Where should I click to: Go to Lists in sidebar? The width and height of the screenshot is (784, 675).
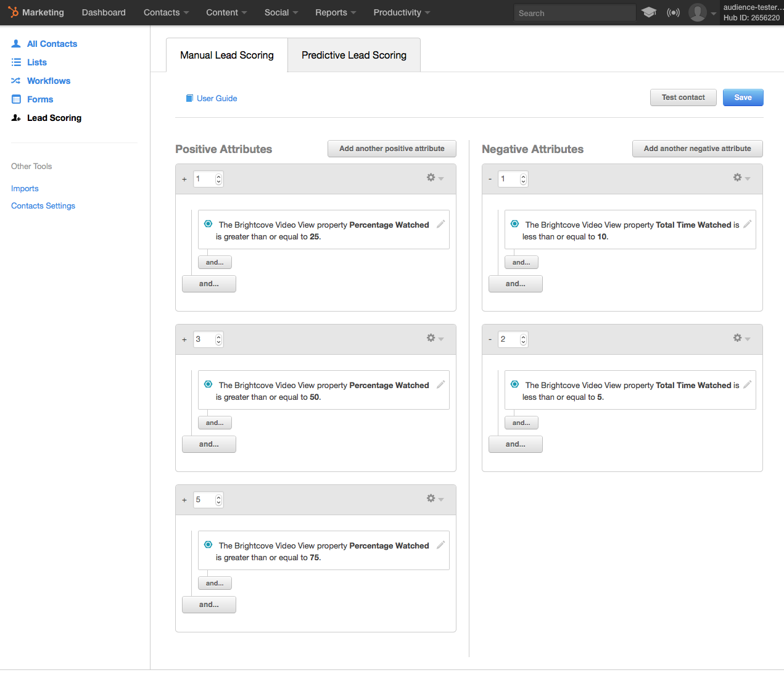tap(37, 62)
